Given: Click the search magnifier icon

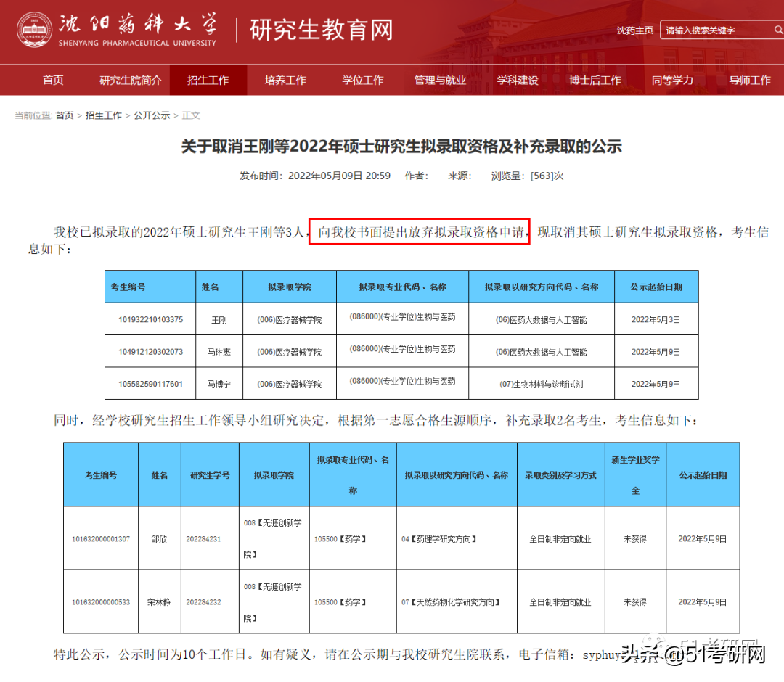Looking at the screenshot, I should (x=777, y=30).
